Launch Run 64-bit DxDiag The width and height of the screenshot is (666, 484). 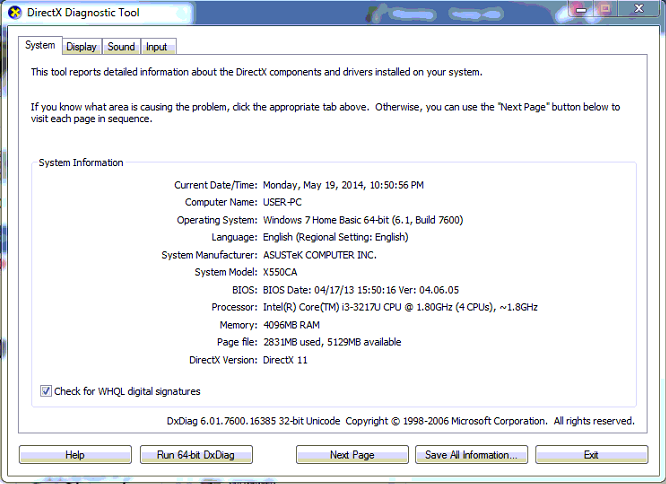pyautogui.click(x=196, y=455)
